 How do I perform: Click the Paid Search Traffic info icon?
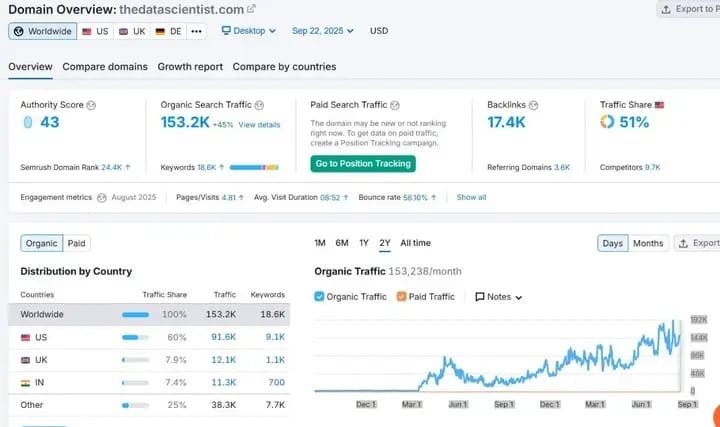click(x=397, y=104)
